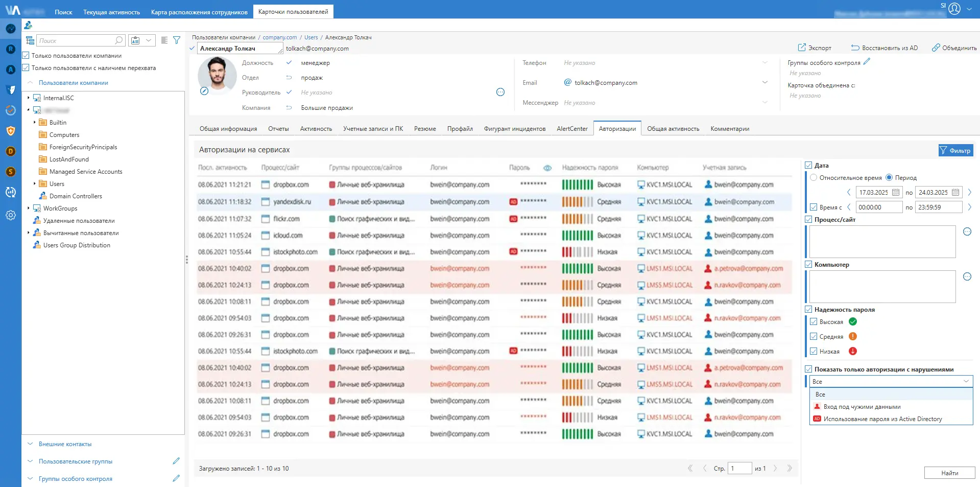Select the Относительное время radio button
980x487 pixels.
[814, 178]
